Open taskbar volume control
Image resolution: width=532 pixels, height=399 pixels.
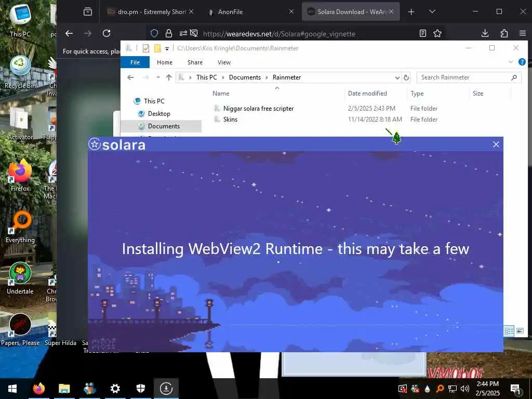pyautogui.click(x=465, y=389)
